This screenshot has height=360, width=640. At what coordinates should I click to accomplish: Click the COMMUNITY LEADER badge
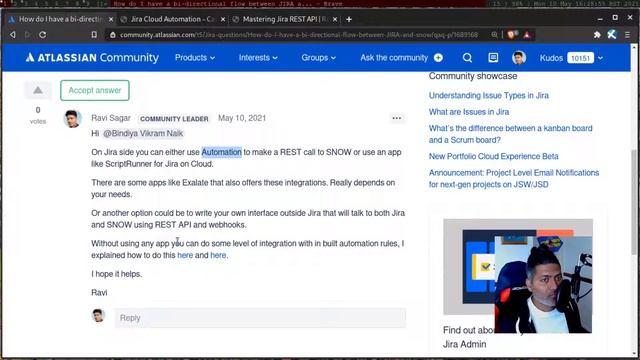point(174,119)
